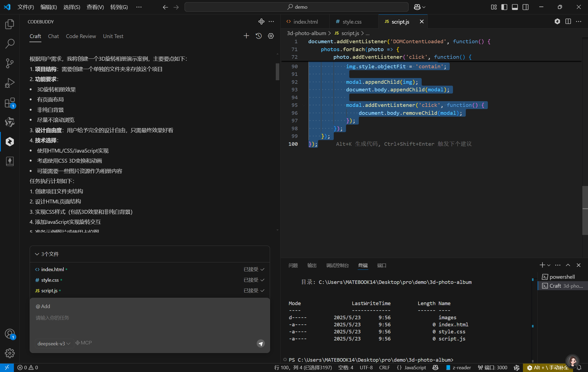Open the 查看(V) menu

95,7
